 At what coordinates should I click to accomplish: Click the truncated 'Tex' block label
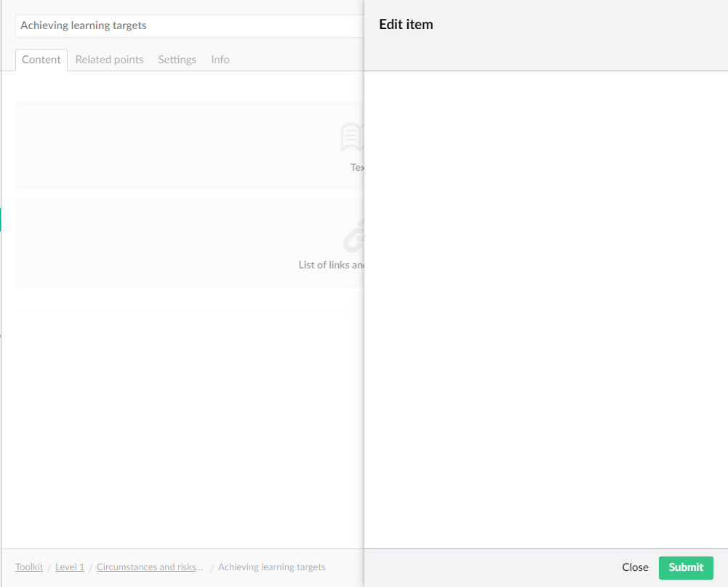point(357,167)
